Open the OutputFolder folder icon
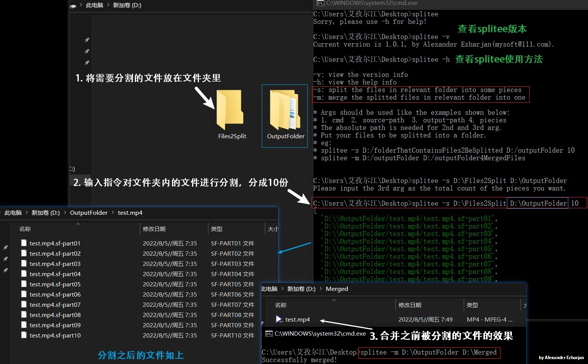 point(285,110)
